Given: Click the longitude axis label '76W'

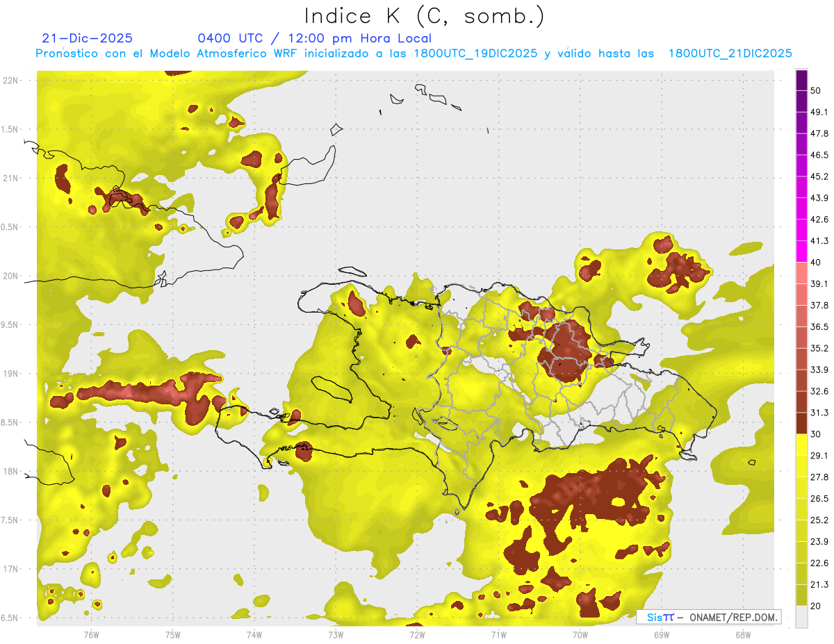Looking at the screenshot, I should point(91,635).
